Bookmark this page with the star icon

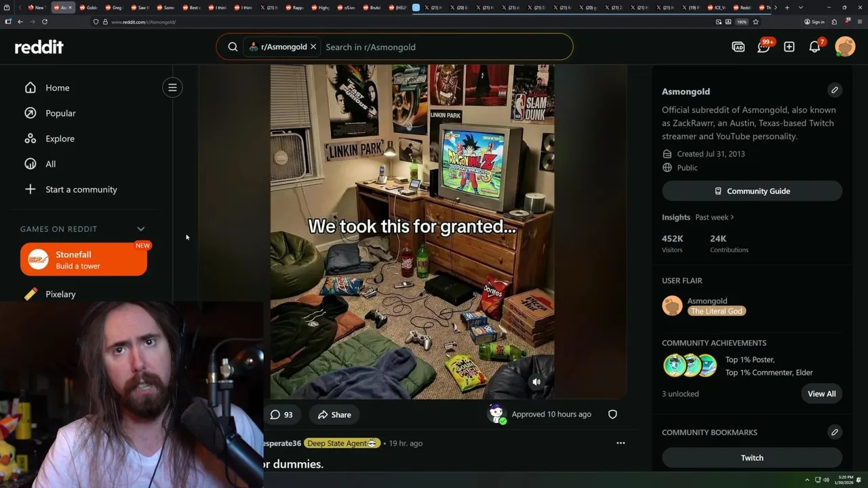click(755, 22)
